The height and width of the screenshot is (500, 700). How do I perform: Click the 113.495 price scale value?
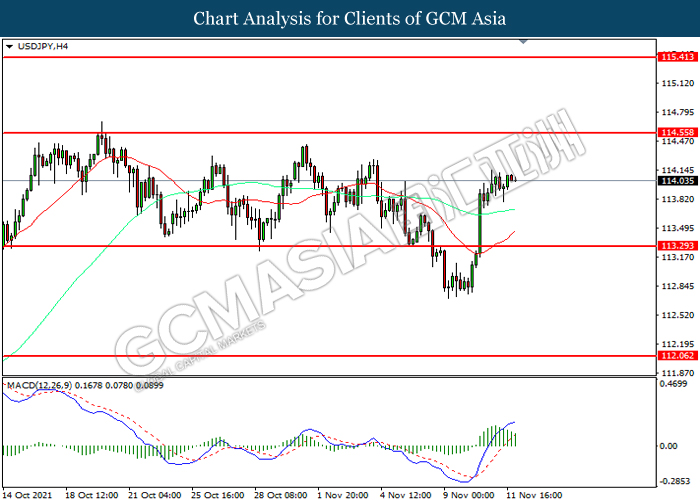pyautogui.click(x=678, y=229)
